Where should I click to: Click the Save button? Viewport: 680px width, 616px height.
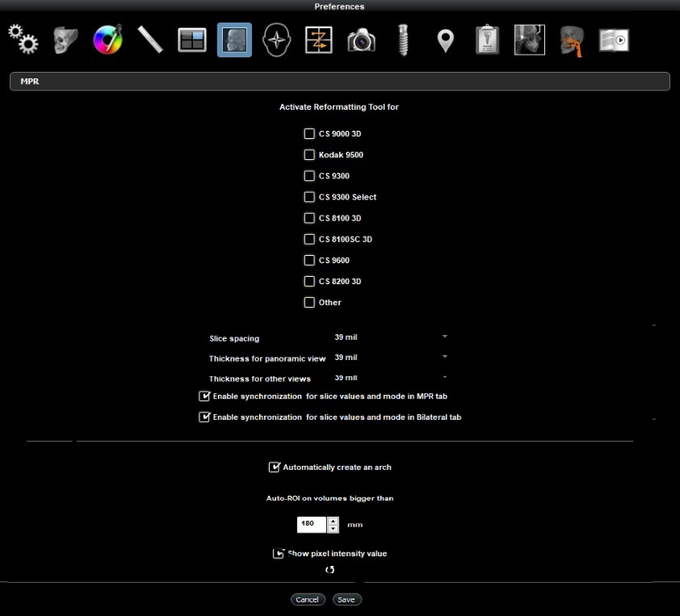coord(346,600)
